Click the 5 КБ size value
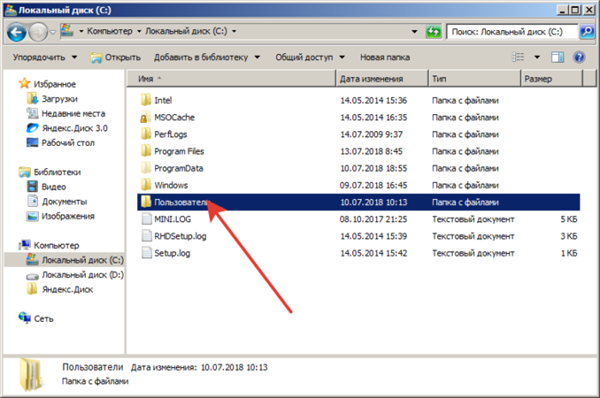 pyautogui.click(x=569, y=219)
